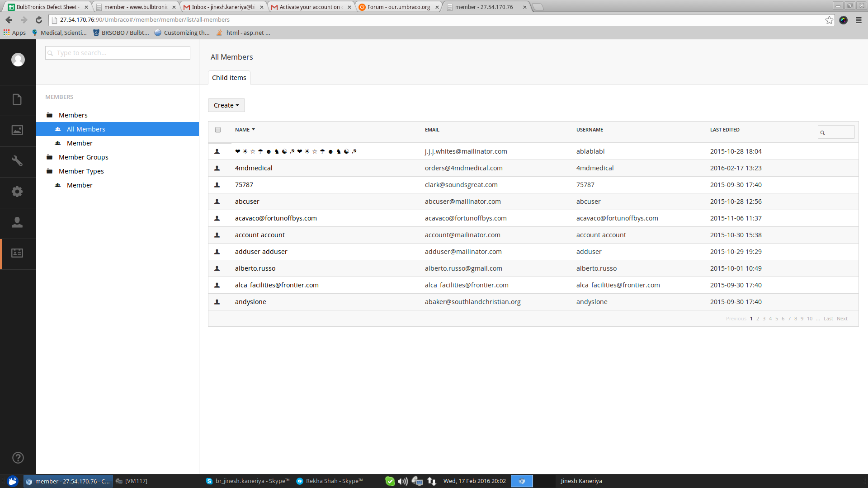
Task: Open member adduser adduser link
Action: tap(261, 252)
